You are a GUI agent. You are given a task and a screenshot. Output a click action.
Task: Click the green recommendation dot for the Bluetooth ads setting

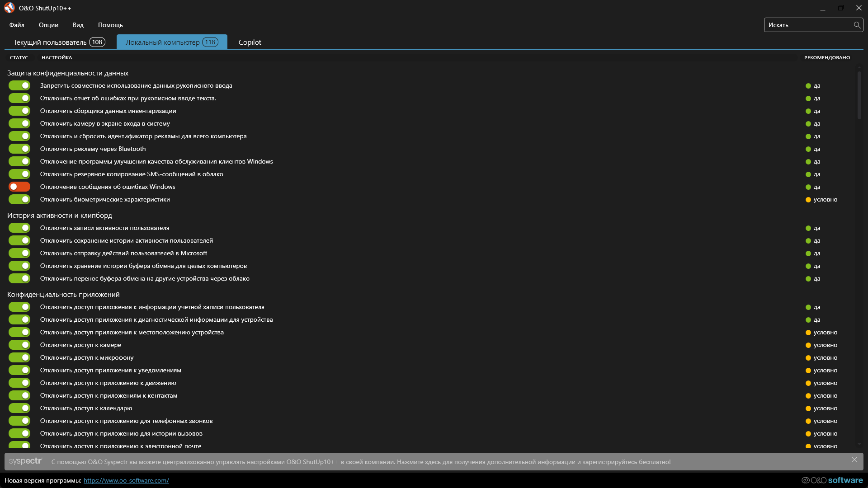808,149
